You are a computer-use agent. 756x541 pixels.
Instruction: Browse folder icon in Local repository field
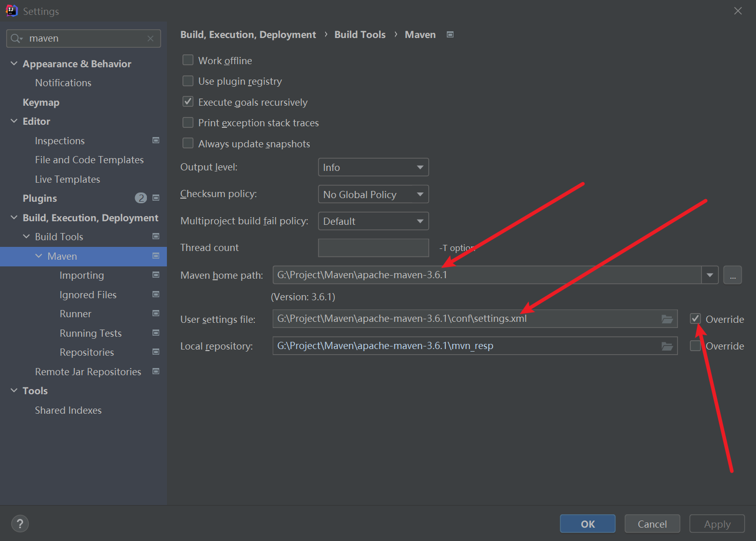click(x=667, y=346)
